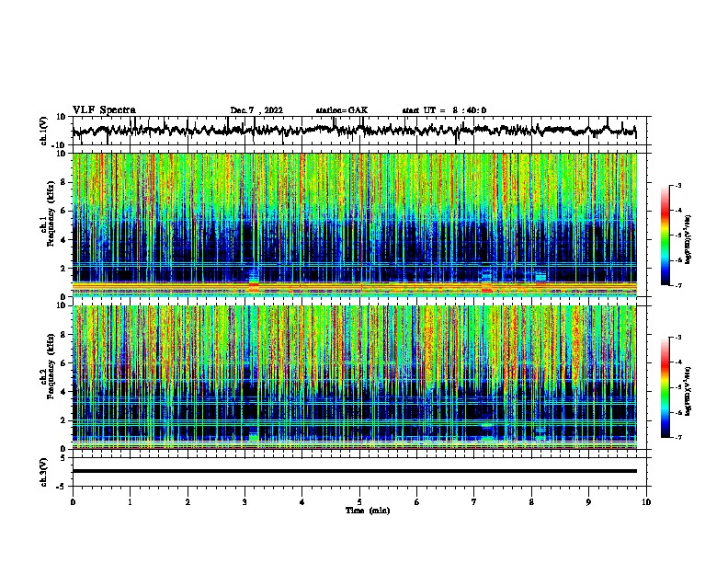Screen dimensions: 728x563
Task: Click the "-7" tick on ch.2 colorbar
Action: [677, 437]
